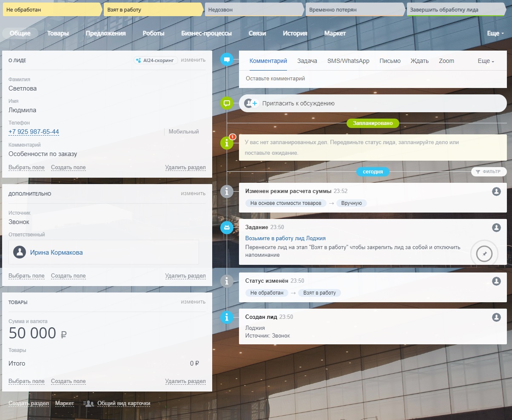Click user avatar in the Задание entry
Screen dimensions: 512x420
496,227
